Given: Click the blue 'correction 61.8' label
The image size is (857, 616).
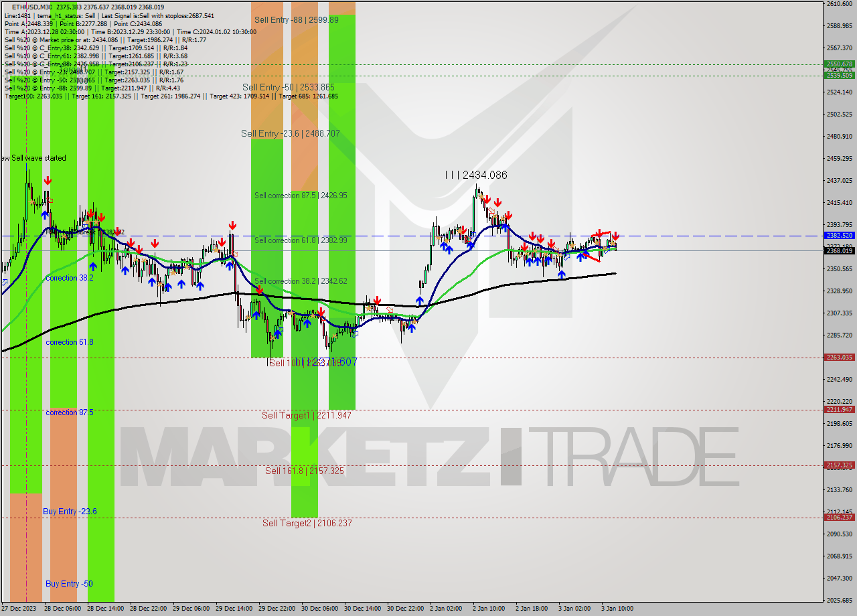Looking at the screenshot, I should (x=70, y=342).
